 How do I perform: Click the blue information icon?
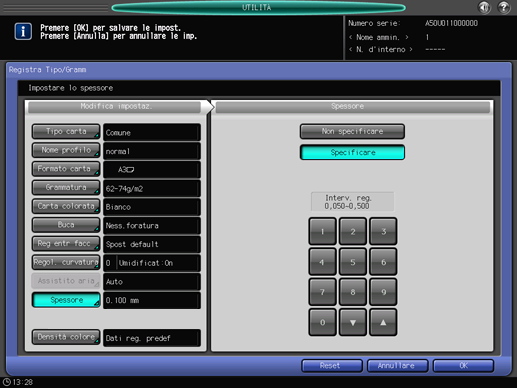pos(23,31)
